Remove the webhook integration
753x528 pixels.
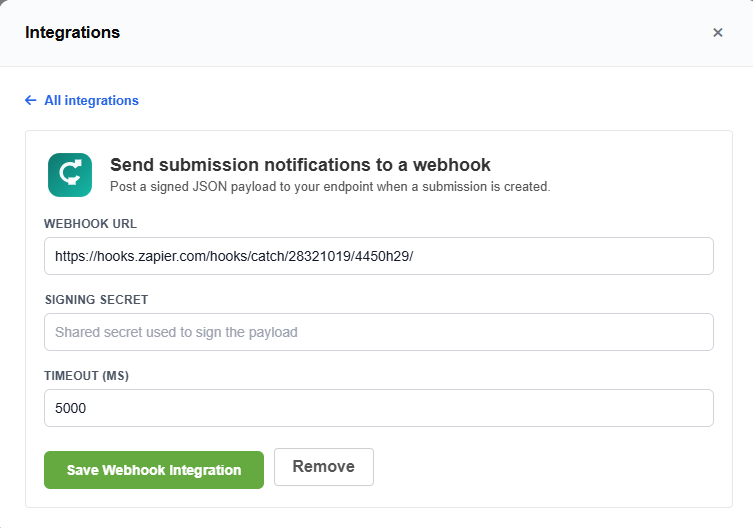click(324, 467)
